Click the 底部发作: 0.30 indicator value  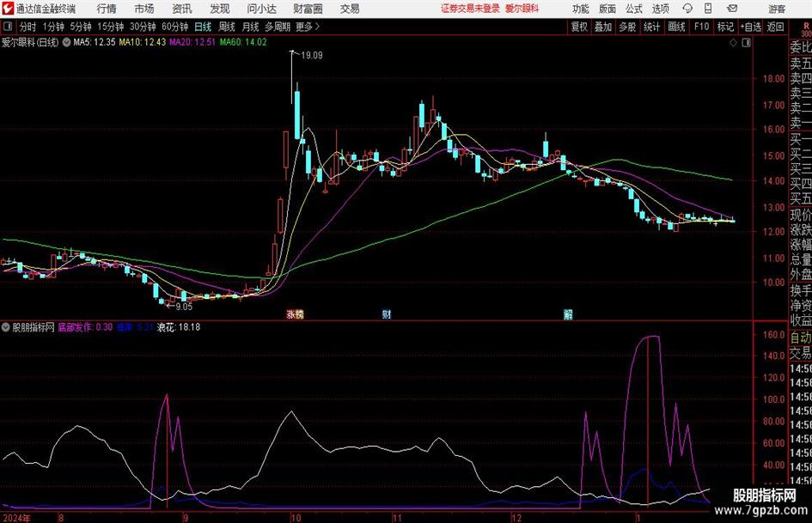tap(85, 327)
